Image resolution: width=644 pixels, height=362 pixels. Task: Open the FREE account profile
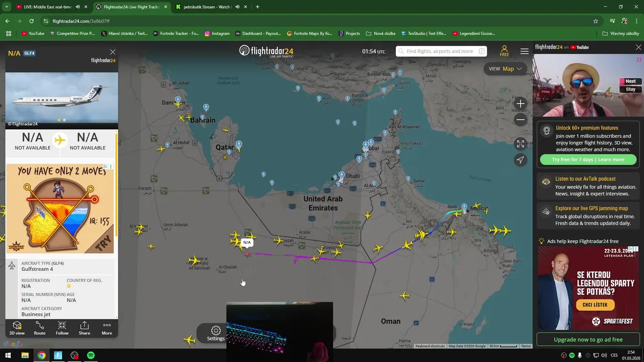pyautogui.click(x=504, y=51)
